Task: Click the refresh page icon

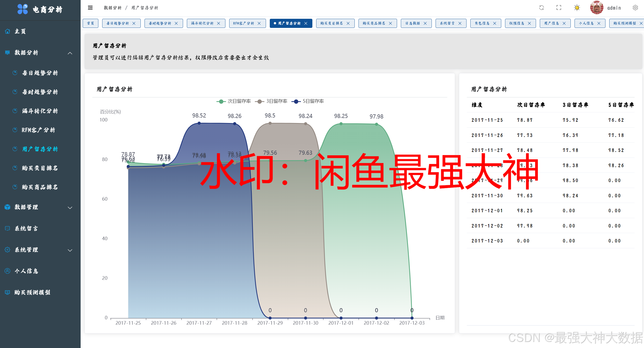Action: click(x=541, y=8)
